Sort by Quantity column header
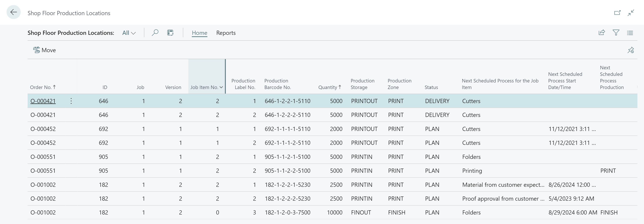This screenshot has height=224, width=644. pyautogui.click(x=330, y=87)
